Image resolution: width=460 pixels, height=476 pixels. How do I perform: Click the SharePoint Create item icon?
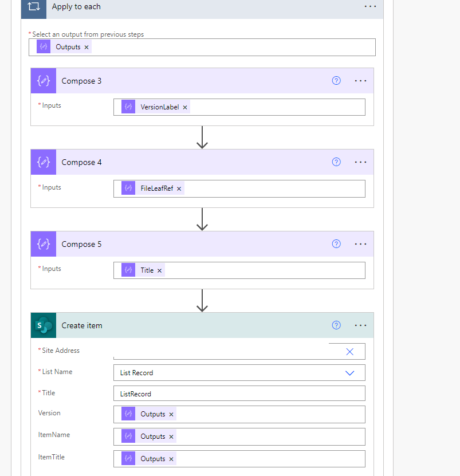pyautogui.click(x=44, y=325)
